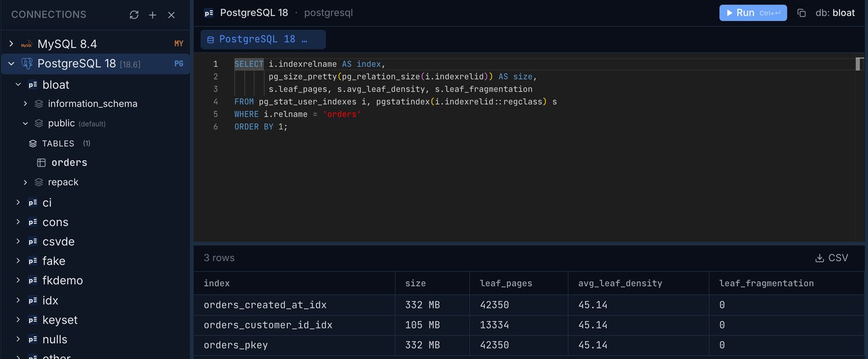
Task: Click line number 6 in editor gutter
Action: (216, 127)
